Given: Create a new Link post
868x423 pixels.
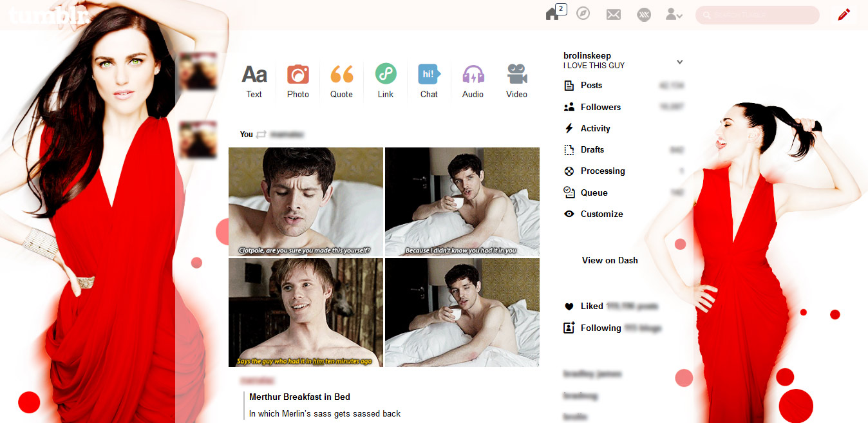Looking at the screenshot, I should [386, 81].
